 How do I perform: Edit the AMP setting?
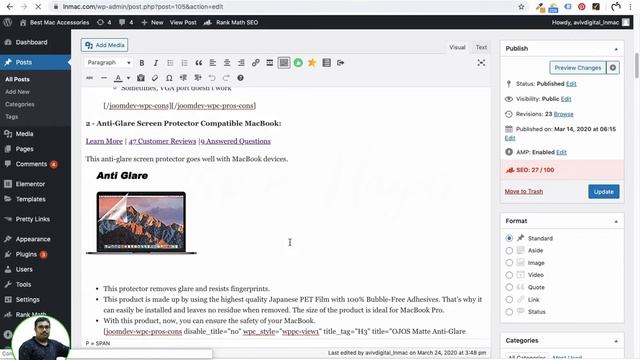point(561,152)
